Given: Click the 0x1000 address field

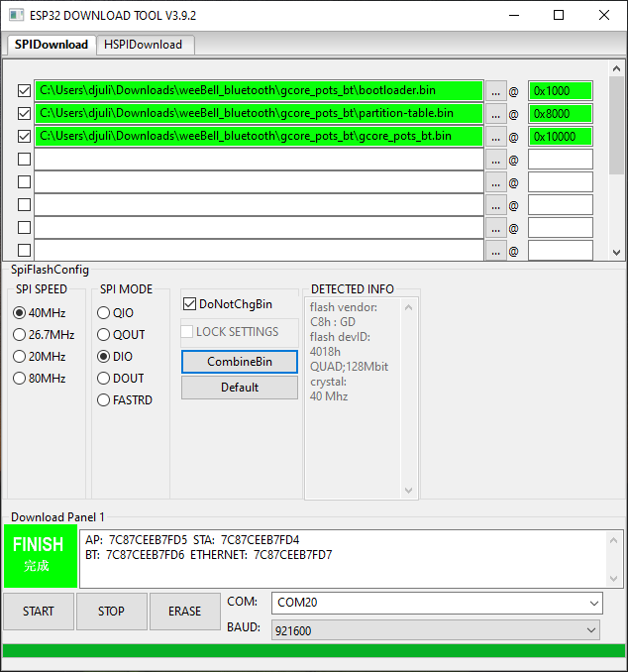Looking at the screenshot, I should tap(561, 91).
